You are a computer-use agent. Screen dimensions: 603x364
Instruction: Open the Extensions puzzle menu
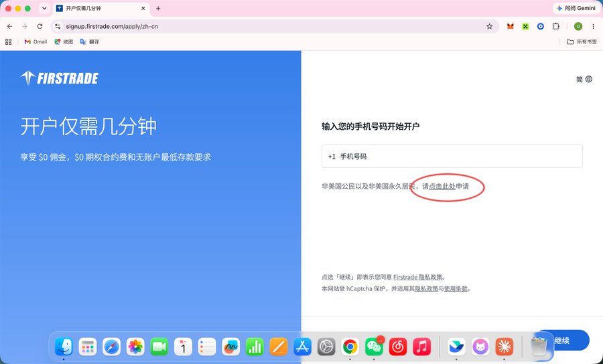pyautogui.click(x=555, y=27)
